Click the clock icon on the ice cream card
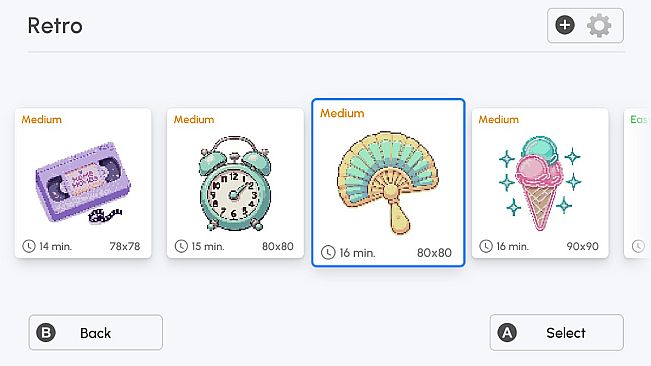Viewport: 651px width, 366px height. click(x=486, y=246)
